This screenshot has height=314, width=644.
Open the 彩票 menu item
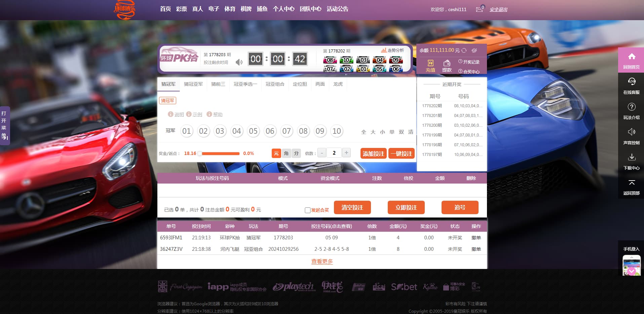point(181,9)
